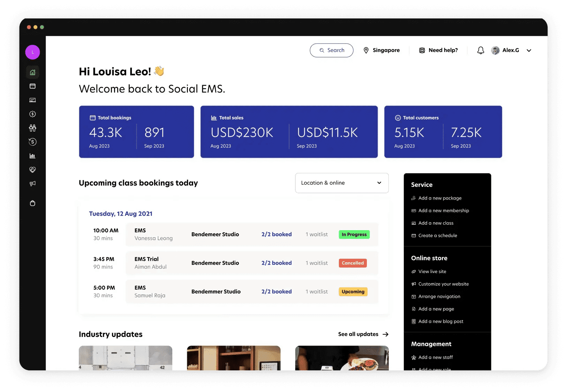The image size is (567, 392).
Task: Click the shopping bag sidebar icon
Action: tap(32, 203)
